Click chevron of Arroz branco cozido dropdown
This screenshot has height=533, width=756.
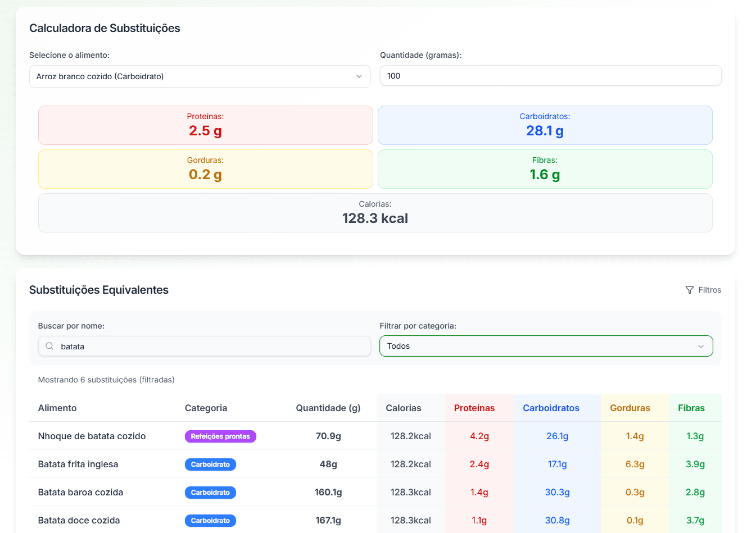[x=359, y=76]
